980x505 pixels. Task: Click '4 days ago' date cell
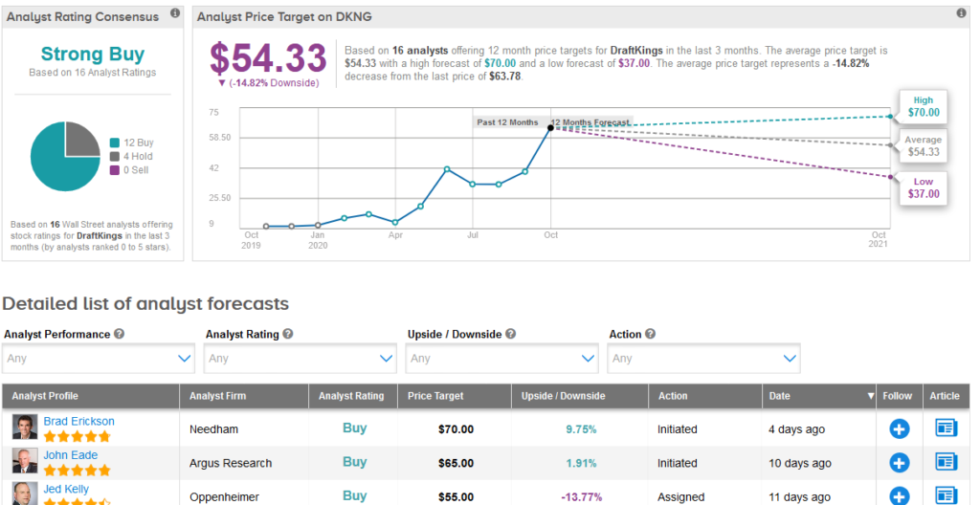tap(797, 429)
